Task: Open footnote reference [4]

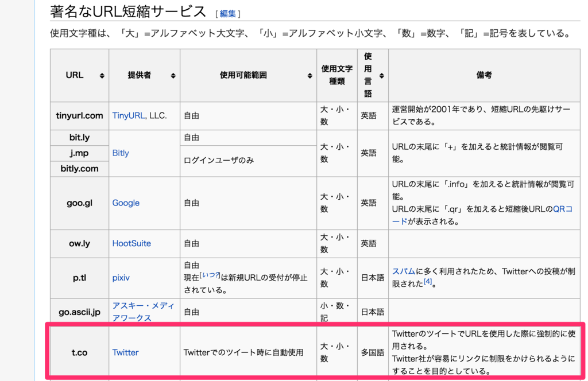Action: [x=428, y=282]
